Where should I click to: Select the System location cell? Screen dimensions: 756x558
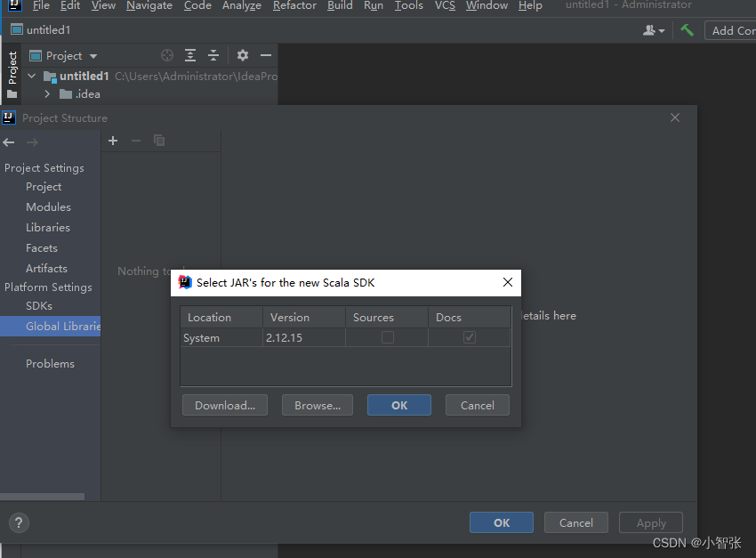221,337
